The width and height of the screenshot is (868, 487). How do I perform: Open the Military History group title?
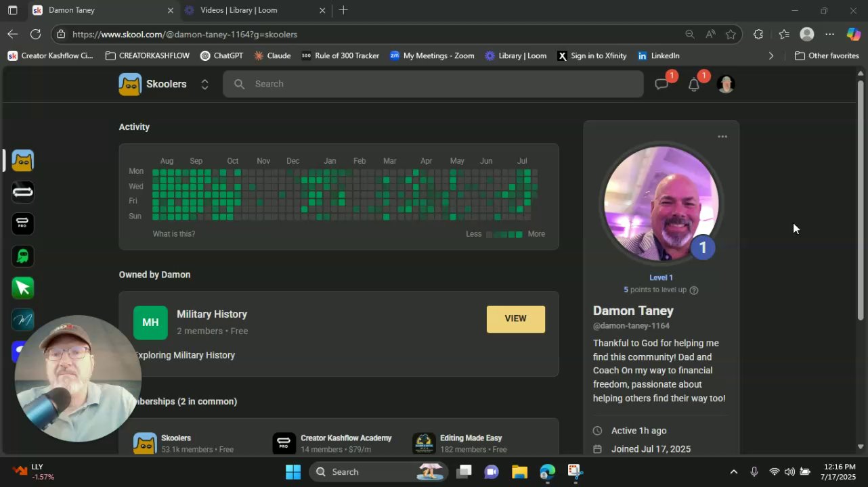tap(212, 314)
